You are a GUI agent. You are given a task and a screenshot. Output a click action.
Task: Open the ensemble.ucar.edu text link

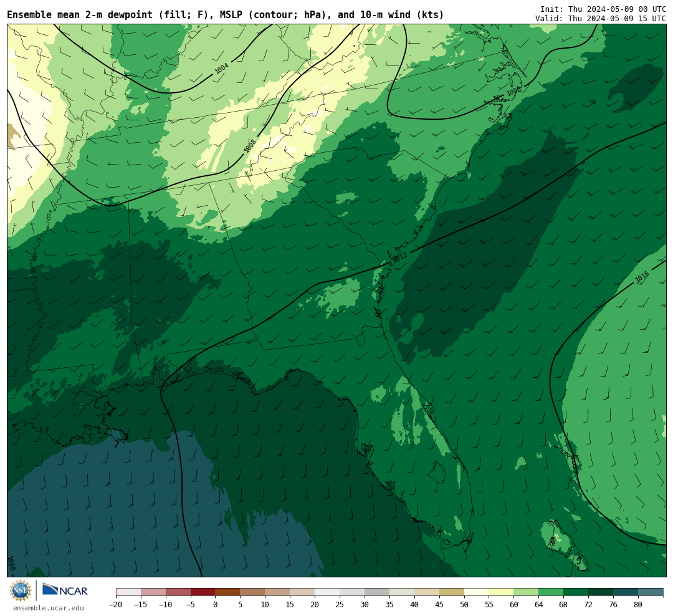(x=49, y=609)
